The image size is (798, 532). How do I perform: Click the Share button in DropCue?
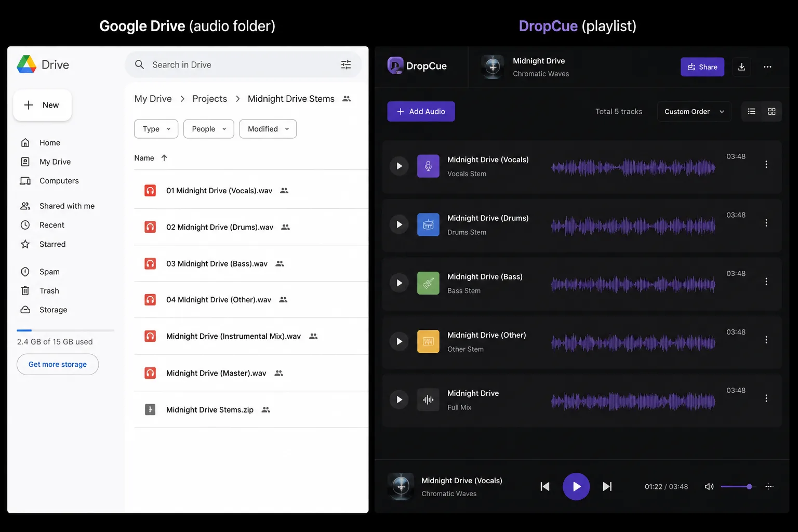(702, 67)
